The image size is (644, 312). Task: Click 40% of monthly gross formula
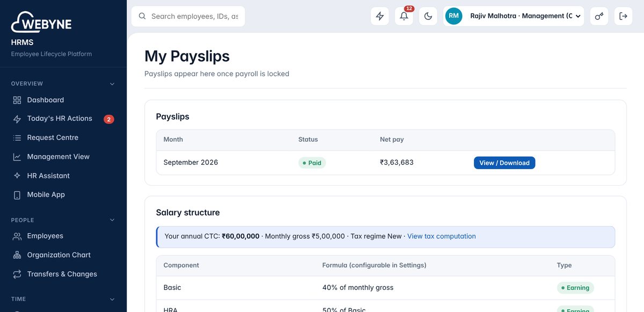click(x=358, y=288)
